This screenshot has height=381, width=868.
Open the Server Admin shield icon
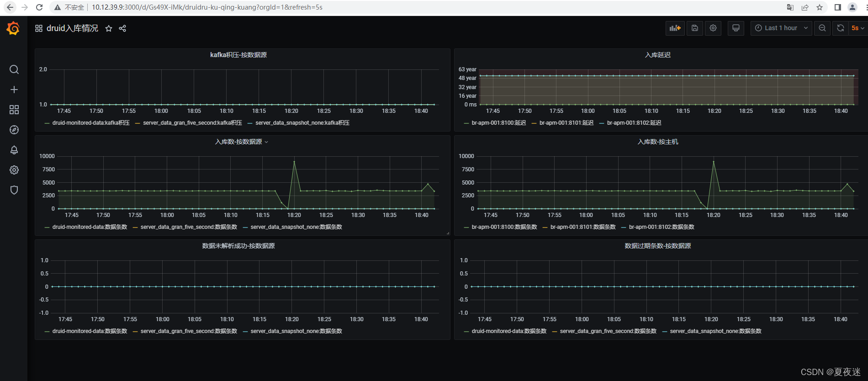(x=14, y=190)
